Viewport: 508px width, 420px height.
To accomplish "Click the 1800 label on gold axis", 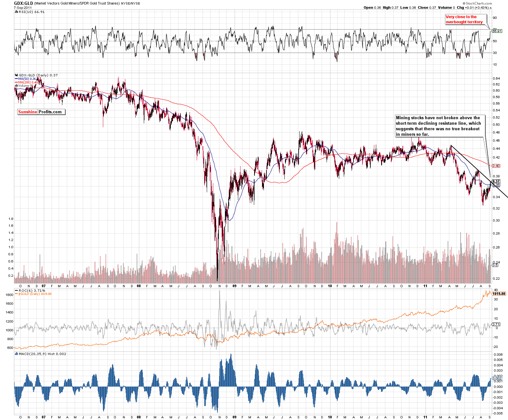I will 9,295.
